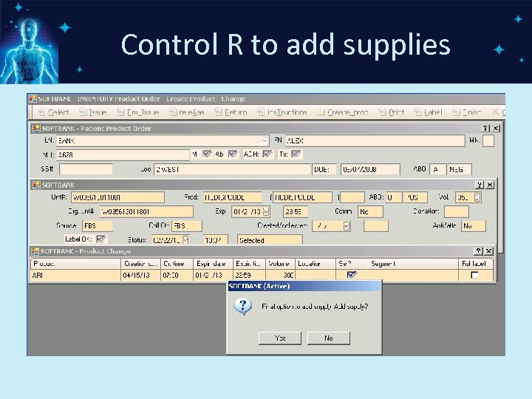Open the Status date dropdown
Image resolution: width=532 pixels, height=399 pixels.
[185, 240]
